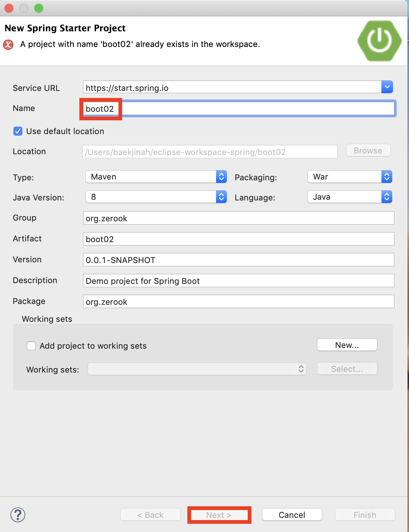
Task: Focus the Name field containing boot02
Action: point(238,108)
